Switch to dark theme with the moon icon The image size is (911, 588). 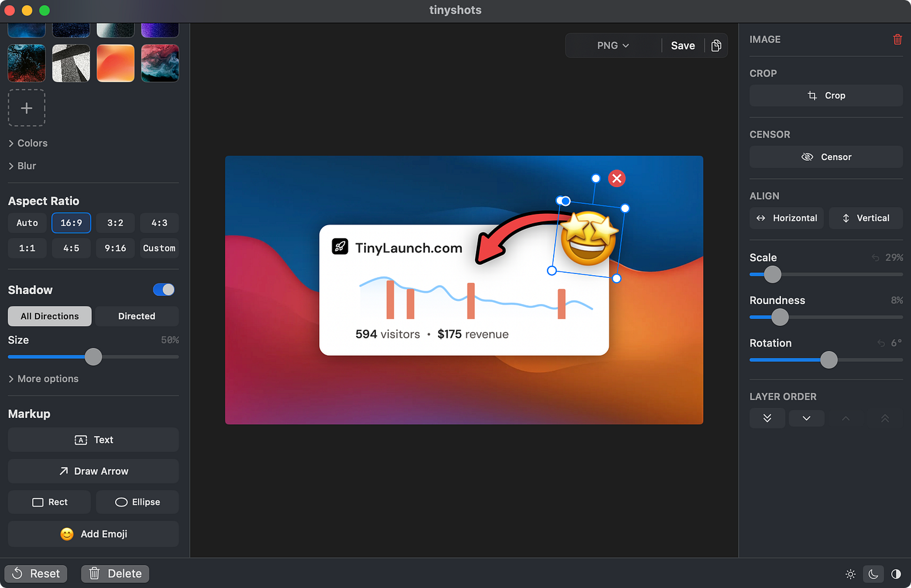click(873, 574)
